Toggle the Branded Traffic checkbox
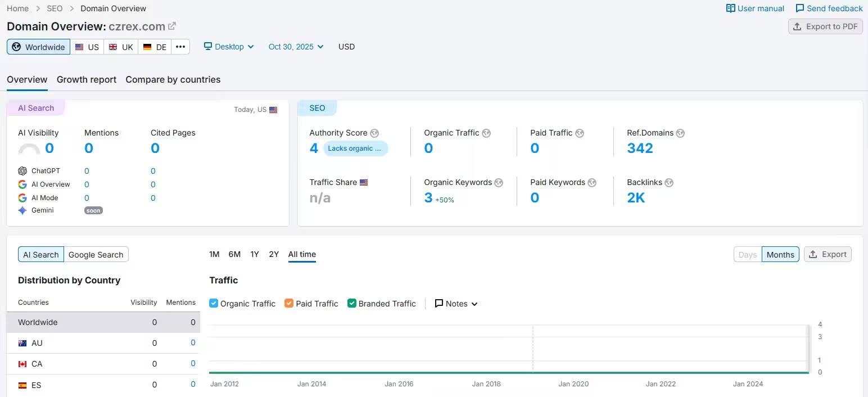Screen dimensions: 868x397 coord(352,303)
